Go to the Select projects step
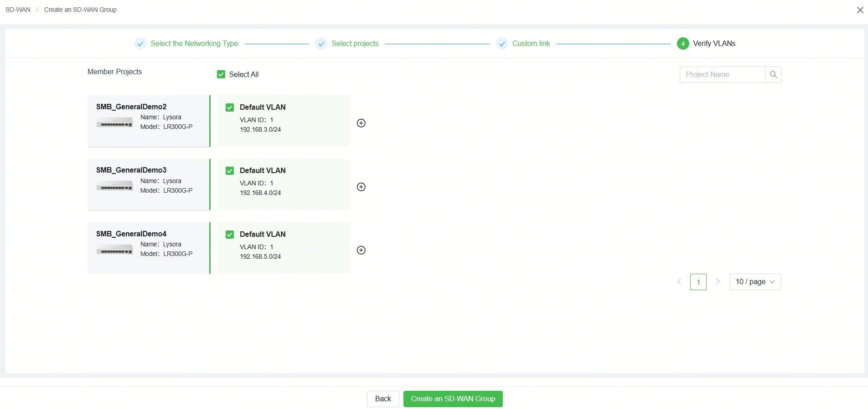Screen dimensions: 868x409 point(355,44)
